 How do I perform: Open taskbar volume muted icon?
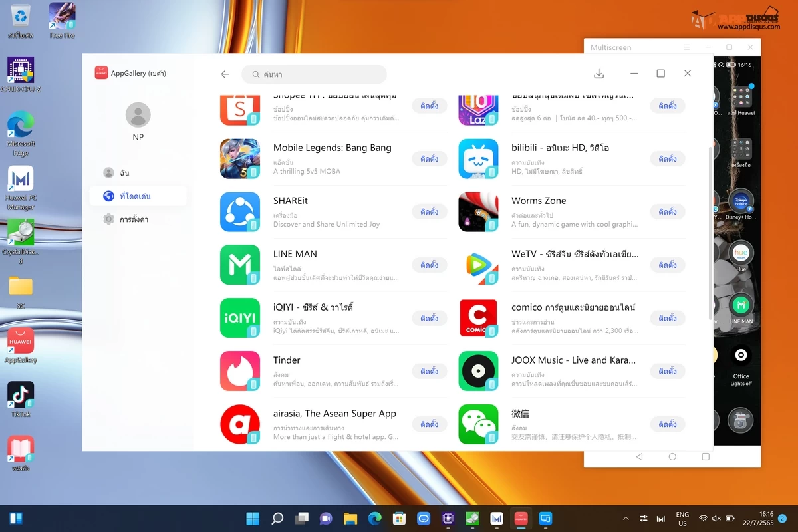716,518
